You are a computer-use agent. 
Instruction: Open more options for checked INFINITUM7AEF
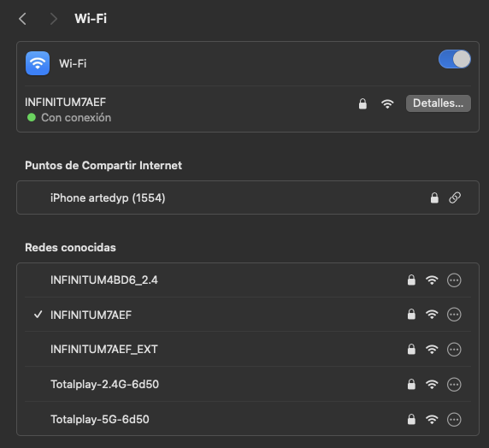click(x=454, y=315)
